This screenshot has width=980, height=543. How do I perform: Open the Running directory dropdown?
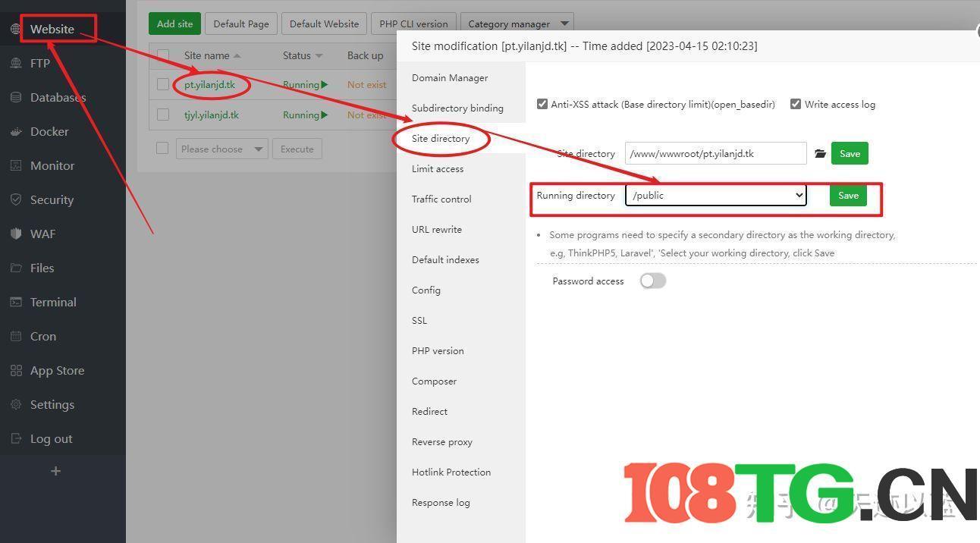point(715,196)
